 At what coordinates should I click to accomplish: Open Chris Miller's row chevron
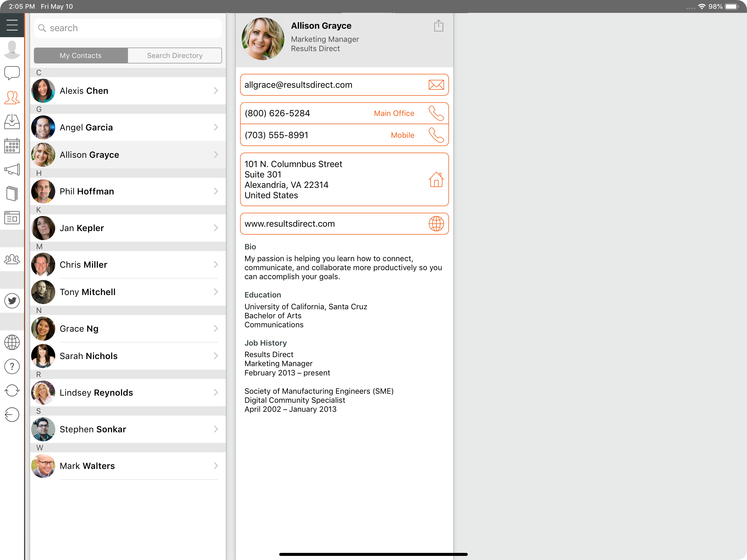[x=216, y=264]
